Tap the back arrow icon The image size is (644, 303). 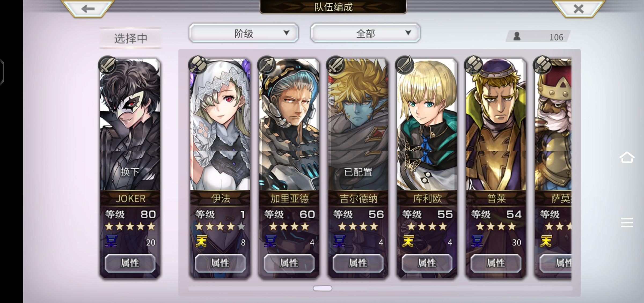pos(88,9)
